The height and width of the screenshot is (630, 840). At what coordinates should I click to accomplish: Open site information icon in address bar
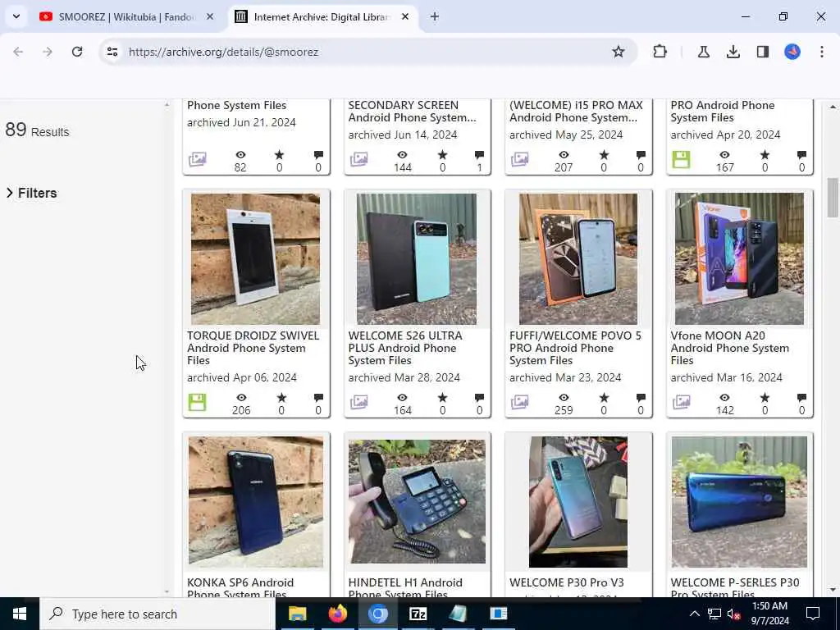[112, 52]
